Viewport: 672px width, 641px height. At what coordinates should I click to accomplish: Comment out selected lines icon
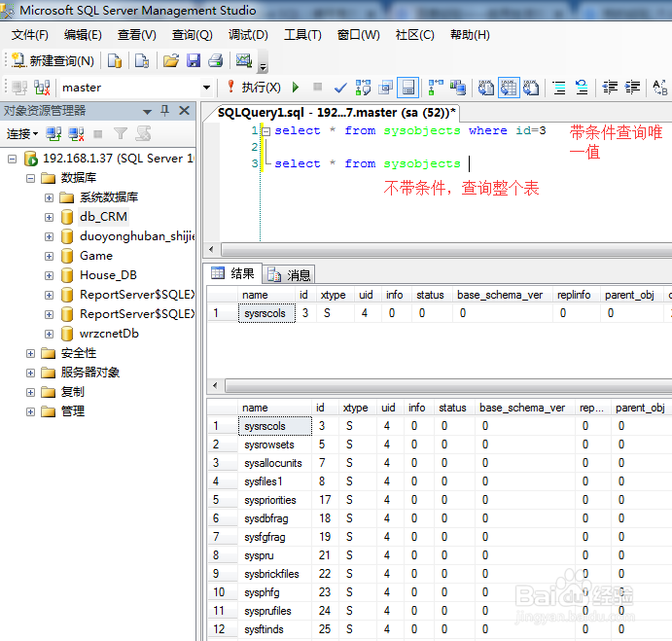pyautogui.click(x=559, y=88)
